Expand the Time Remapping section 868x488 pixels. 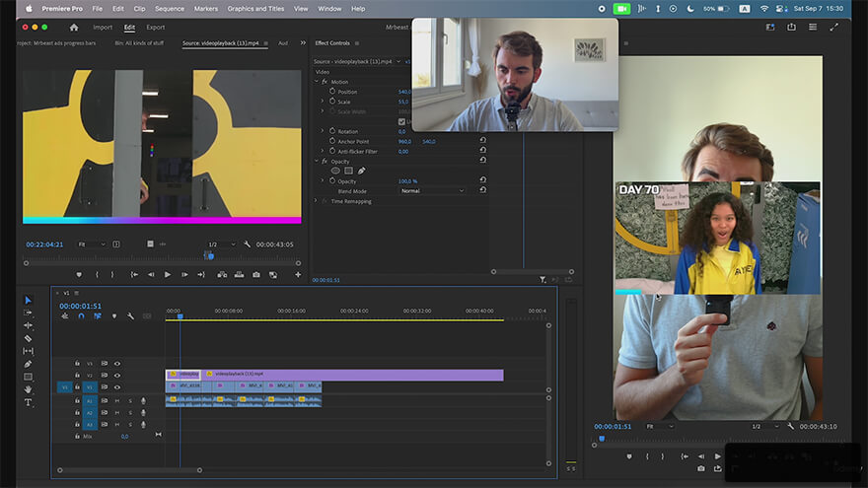coord(317,201)
